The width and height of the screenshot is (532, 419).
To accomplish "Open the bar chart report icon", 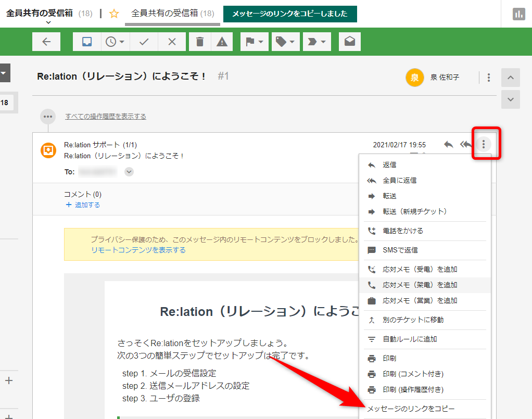I will [519, 14].
